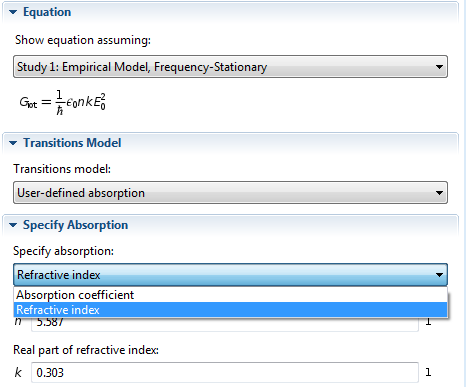This screenshot has width=466, height=387.
Task: Collapse the Equation section triangle
Action: click(x=13, y=12)
